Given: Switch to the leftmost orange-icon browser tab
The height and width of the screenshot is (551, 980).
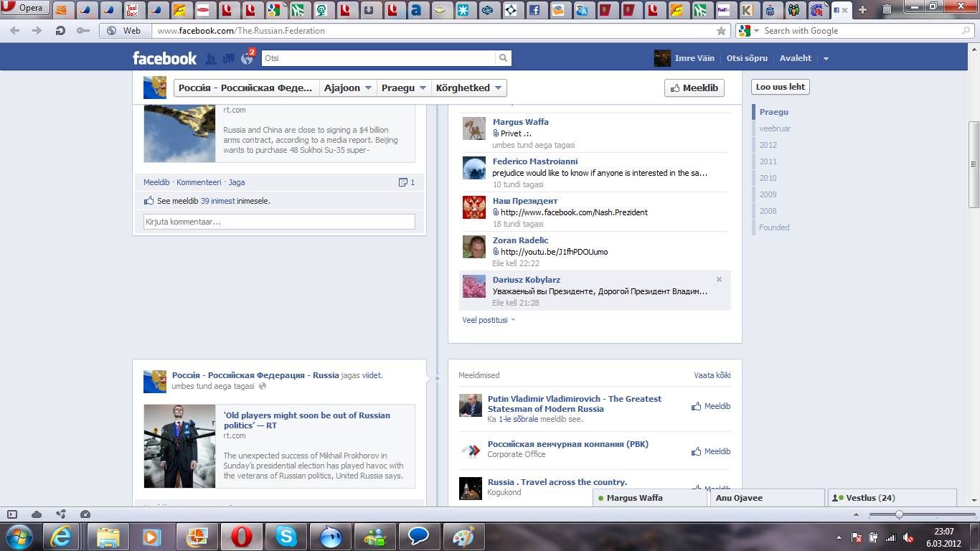Looking at the screenshot, I should tap(60, 10).
